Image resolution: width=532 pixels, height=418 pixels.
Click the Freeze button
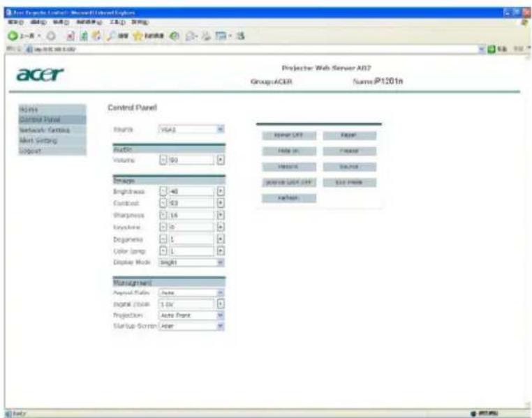pos(350,151)
